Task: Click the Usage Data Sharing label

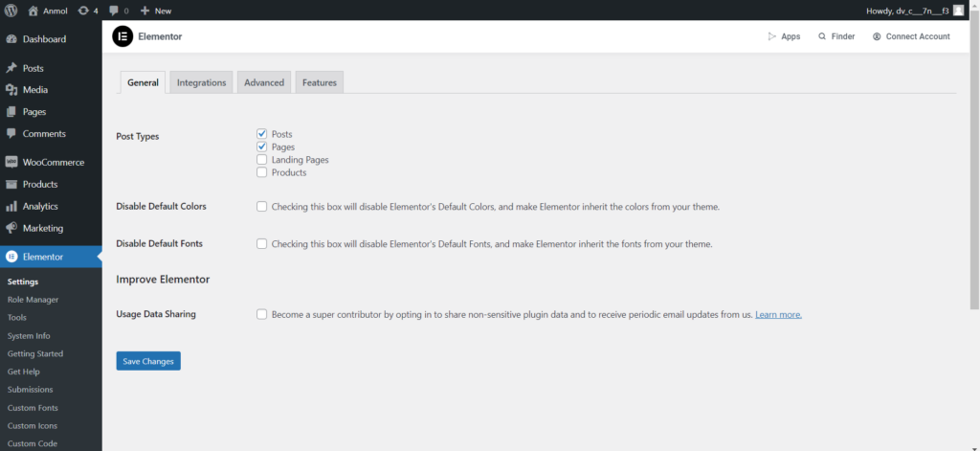Action: 156,314
